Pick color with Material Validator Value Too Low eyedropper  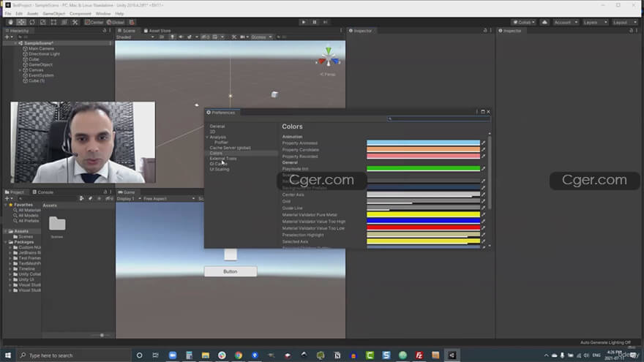pyautogui.click(x=484, y=228)
